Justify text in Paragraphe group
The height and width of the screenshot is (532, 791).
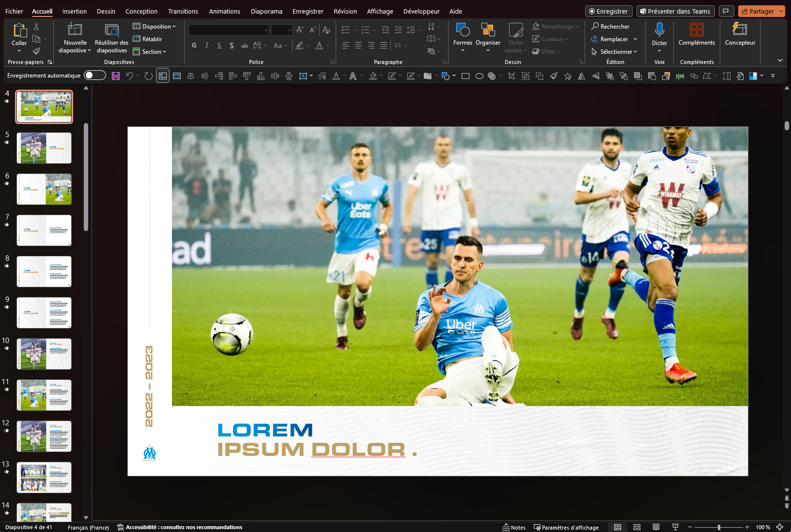click(x=384, y=46)
